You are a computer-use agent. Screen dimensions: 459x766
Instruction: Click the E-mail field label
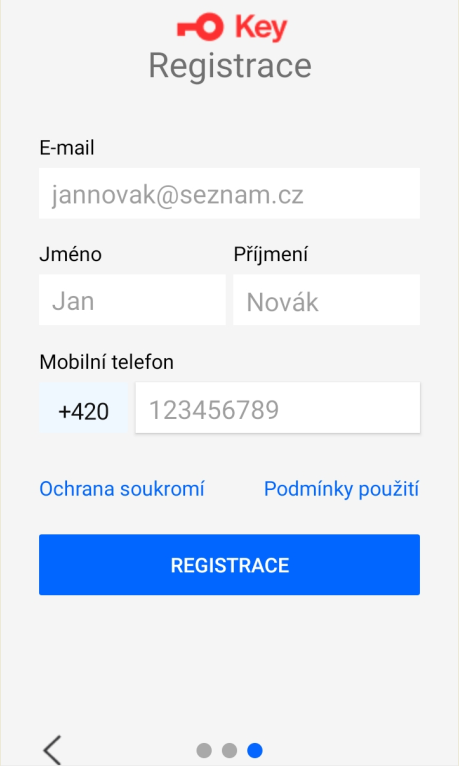coord(67,148)
